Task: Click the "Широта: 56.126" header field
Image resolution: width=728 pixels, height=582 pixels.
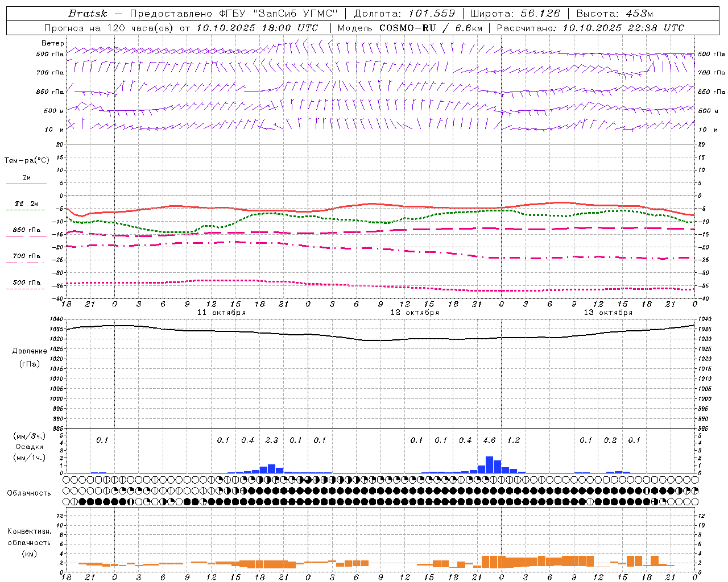Action: point(515,14)
